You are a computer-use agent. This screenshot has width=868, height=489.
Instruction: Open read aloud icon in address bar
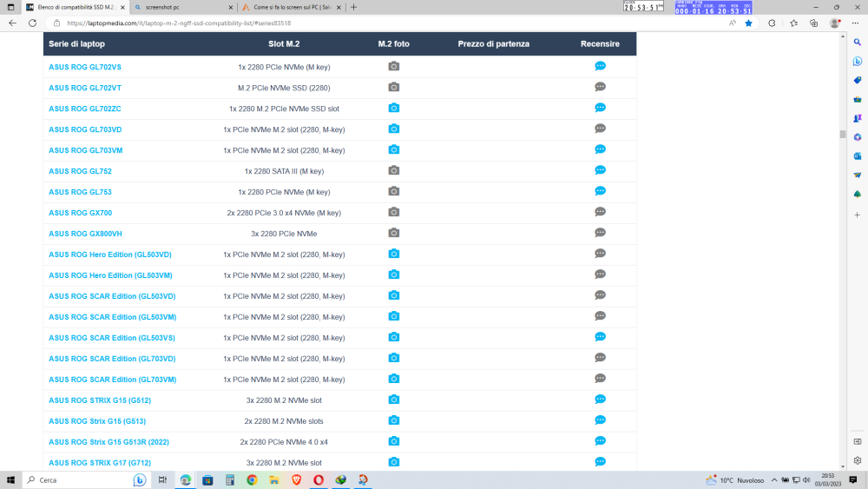[733, 23]
